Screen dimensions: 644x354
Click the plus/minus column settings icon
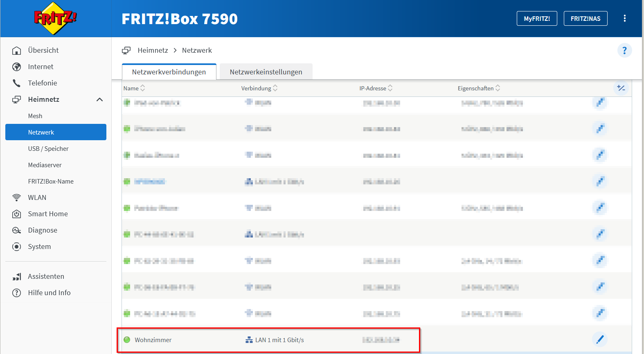tap(621, 88)
